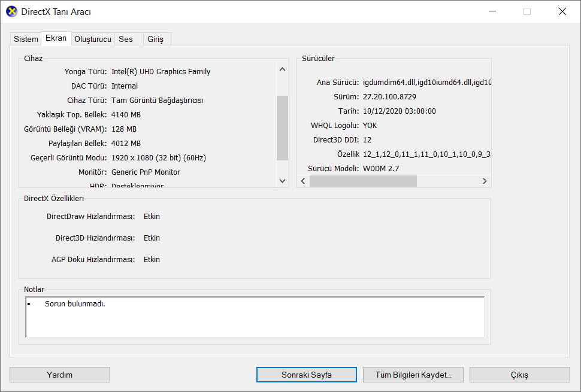Click the Cihaz panel scroll down arrow

tap(282, 181)
